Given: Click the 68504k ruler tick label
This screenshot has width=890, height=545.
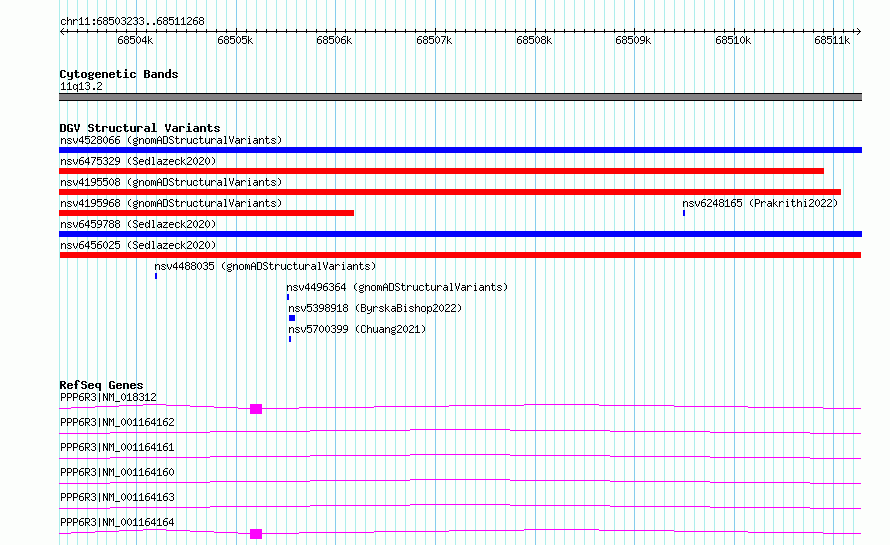Looking at the screenshot, I should (135, 40).
